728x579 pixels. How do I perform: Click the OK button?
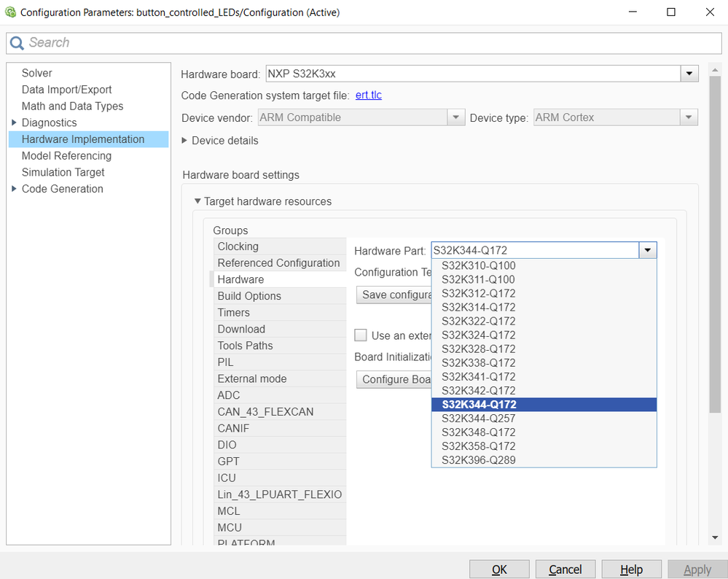pyautogui.click(x=499, y=570)
